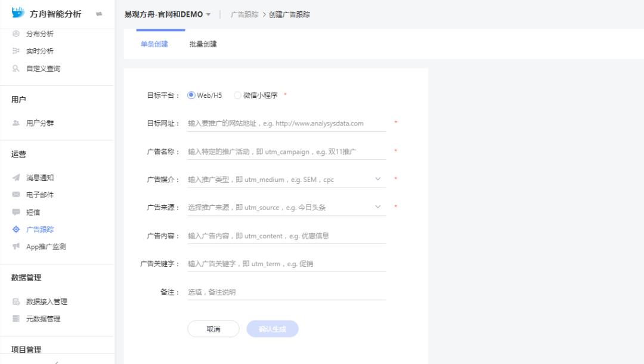Expand the 广告媒介 dropdown arrow

[x=378, y=179]
